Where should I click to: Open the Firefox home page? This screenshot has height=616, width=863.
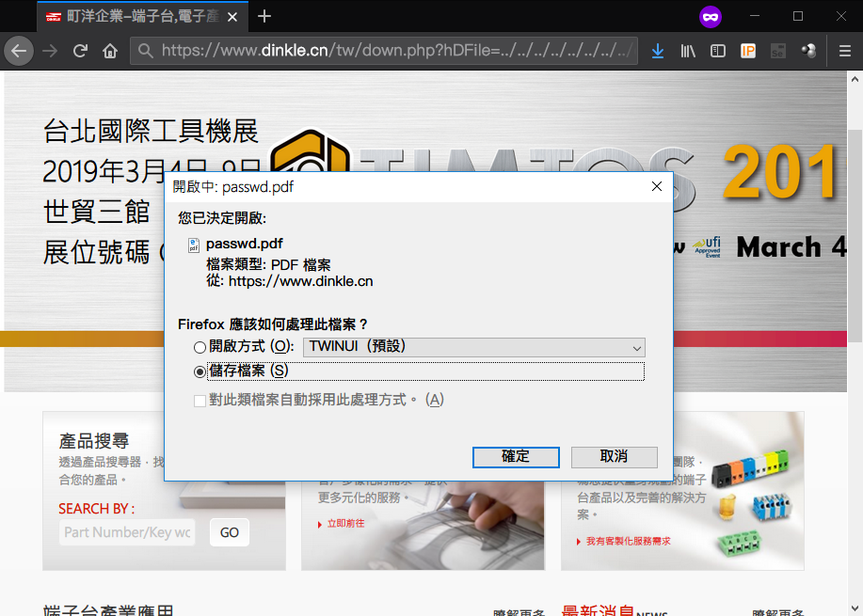point(110,51)
